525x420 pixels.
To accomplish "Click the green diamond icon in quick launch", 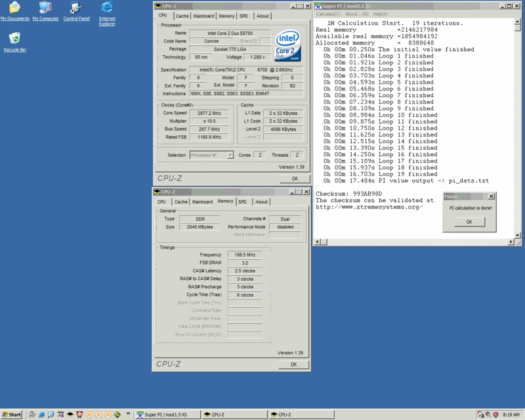I will click(x=117, y=415).
